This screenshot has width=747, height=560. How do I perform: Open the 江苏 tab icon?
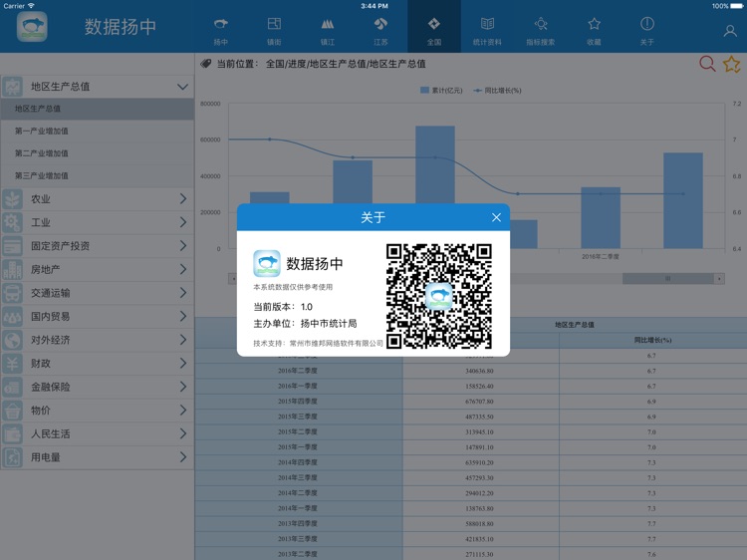coord(380,24)
